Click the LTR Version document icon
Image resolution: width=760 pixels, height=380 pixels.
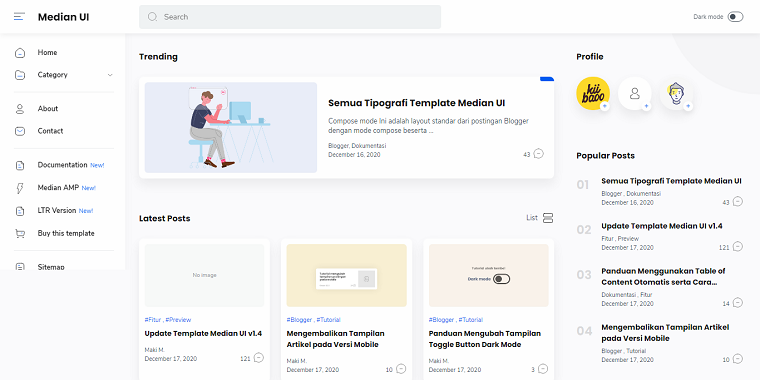(20, 211)
